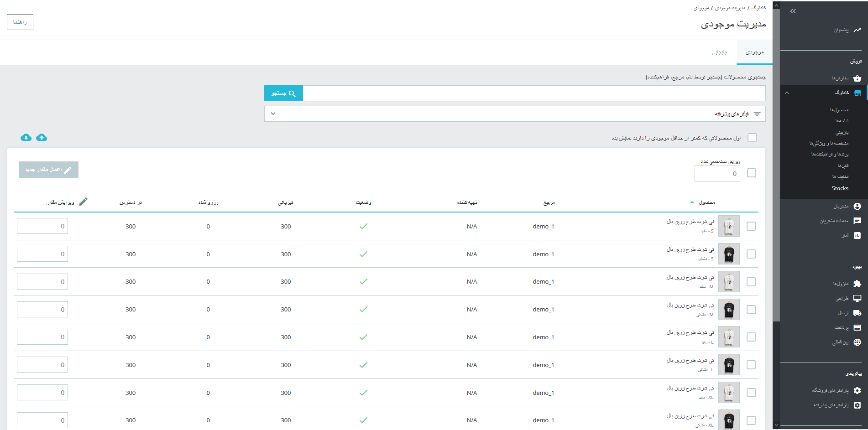Toggle show low-stock products first checkbox
Image resolution: width=868 pixels, height=430 pixels.
(x=752, y=138)
